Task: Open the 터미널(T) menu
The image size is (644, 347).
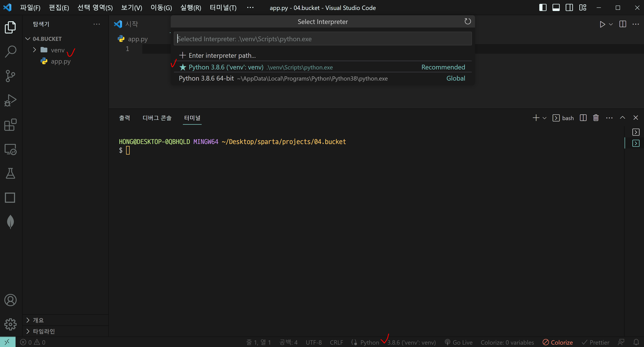Action: pyautogui.click(x=223, y=7)
